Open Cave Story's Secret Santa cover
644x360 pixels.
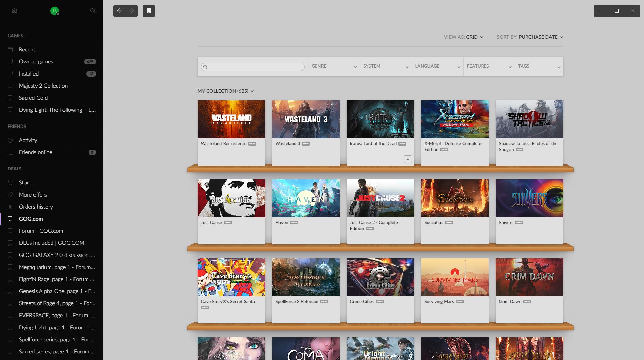231,277
